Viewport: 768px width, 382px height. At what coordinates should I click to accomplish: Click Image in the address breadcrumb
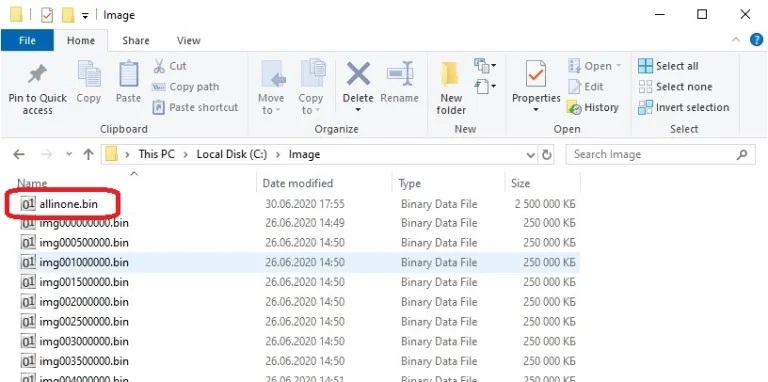304,155
